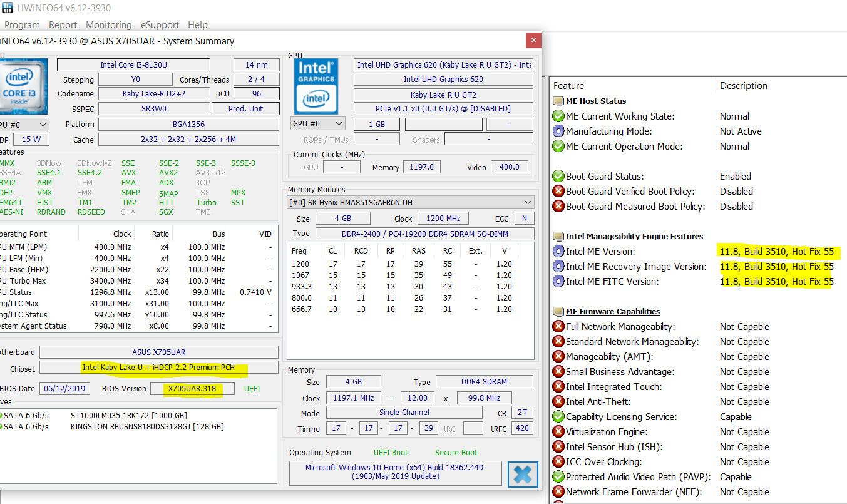Viewport: 847px width, 504px height.
Task: Click Small Business Advantage X icon
Action: [558, 372]
